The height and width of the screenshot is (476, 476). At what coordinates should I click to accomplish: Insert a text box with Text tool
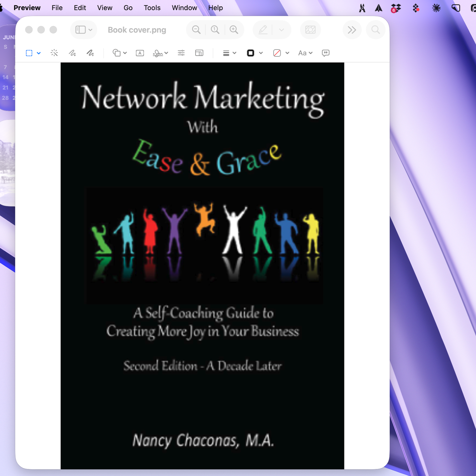[x=140, y=53]
